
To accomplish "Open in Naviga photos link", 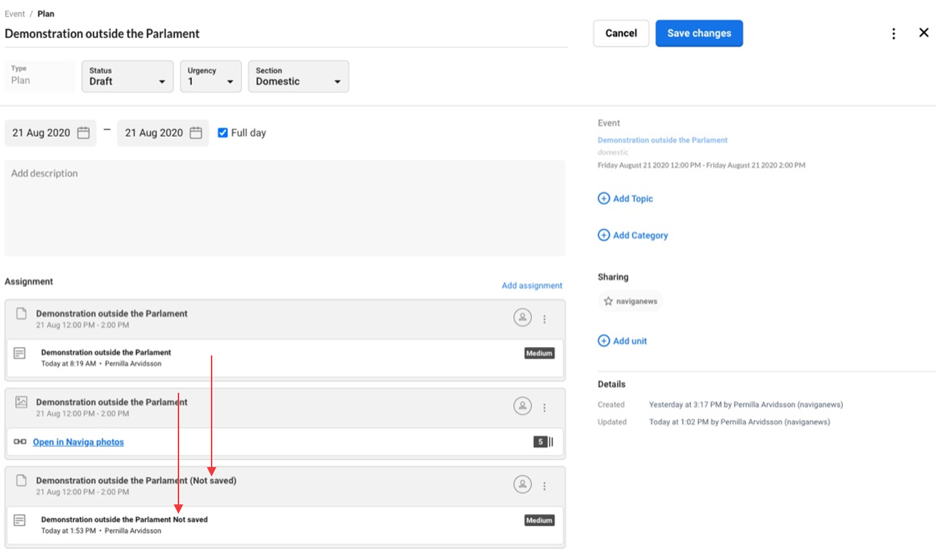I will pos(78,442).
